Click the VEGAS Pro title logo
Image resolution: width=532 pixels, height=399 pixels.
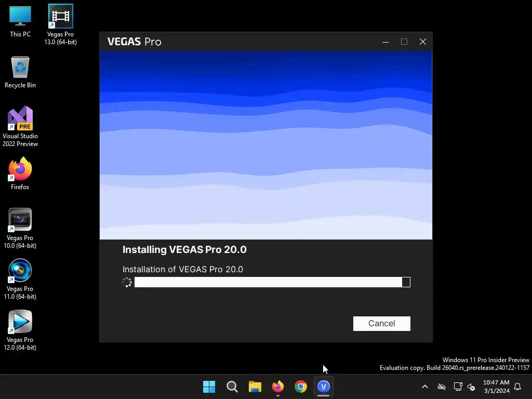coord(135,42)
